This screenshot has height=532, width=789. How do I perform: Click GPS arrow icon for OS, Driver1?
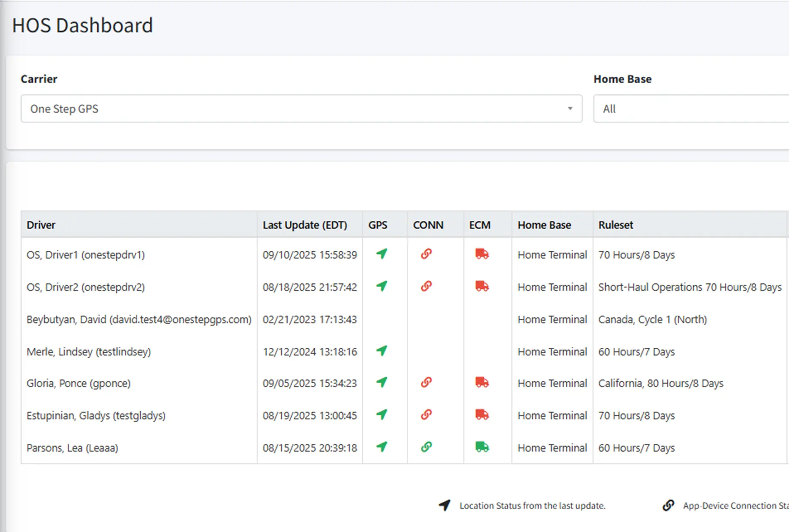[x=381, y=254]
